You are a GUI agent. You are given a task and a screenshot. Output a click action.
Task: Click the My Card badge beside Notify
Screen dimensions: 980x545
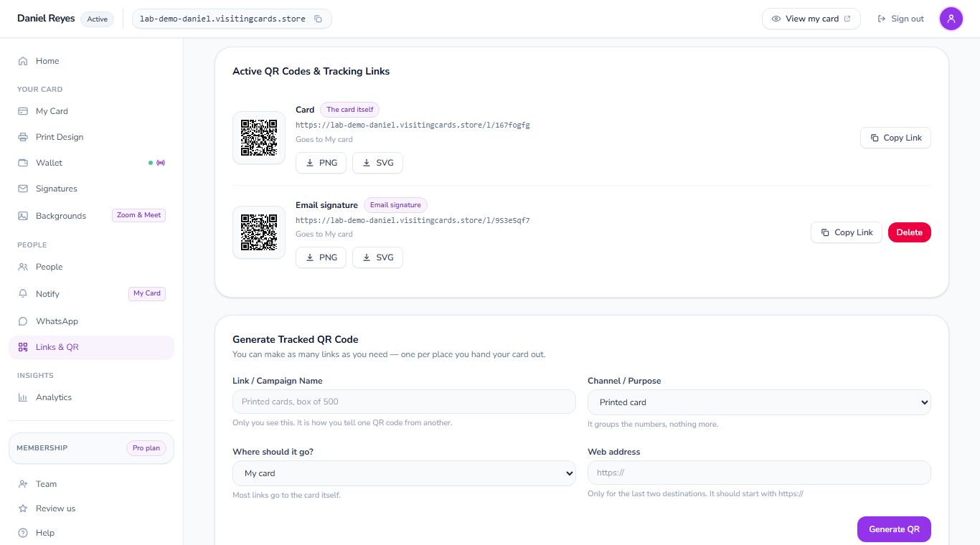click(x=147, y=293)
